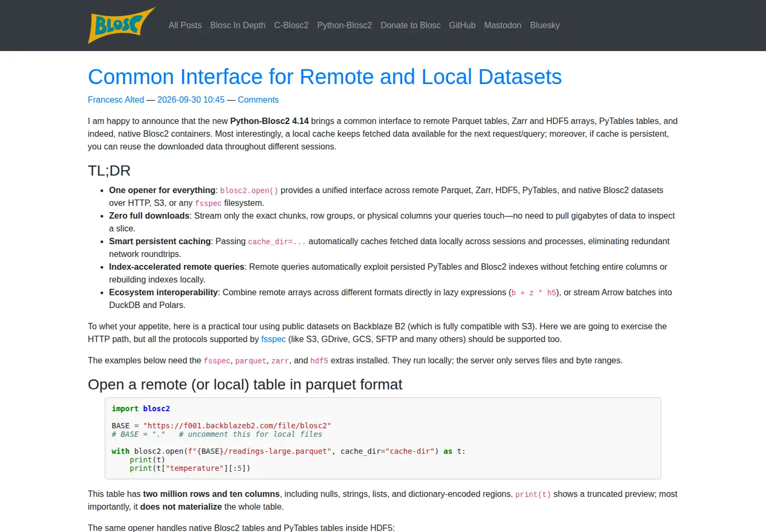Click the bold 'Python-Blosc2 4.14' text
This screenshot has height=532, width=766.
click(270, 121)
